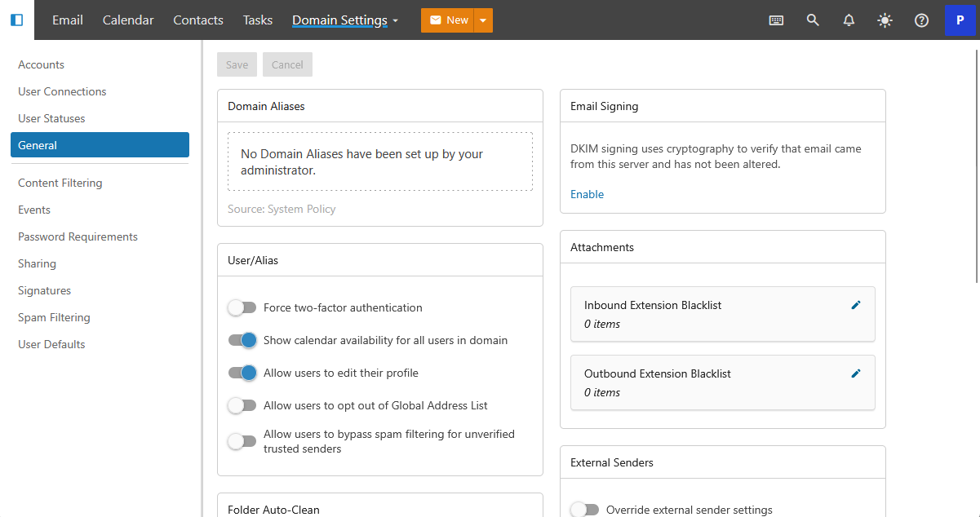Open the keyboard shortcuts icon
Viewport: 980px width, 517px height.
pyautogui.click(x=776, y=20)
